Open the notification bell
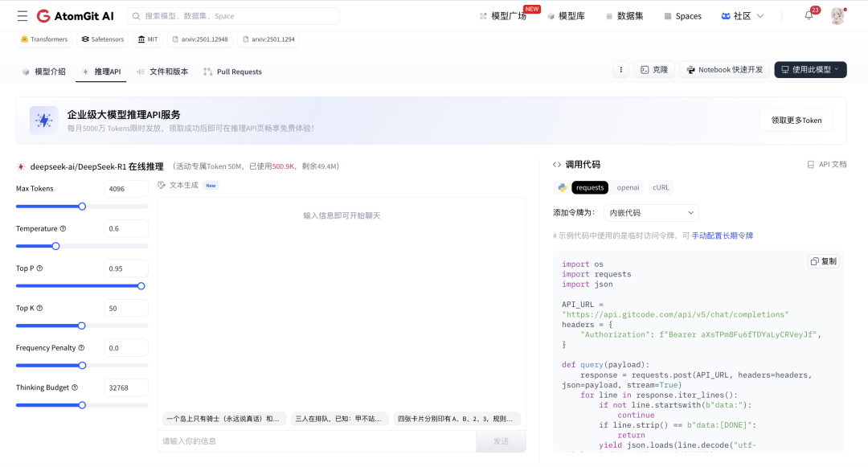The image size is (868, 467). [809, 15]
